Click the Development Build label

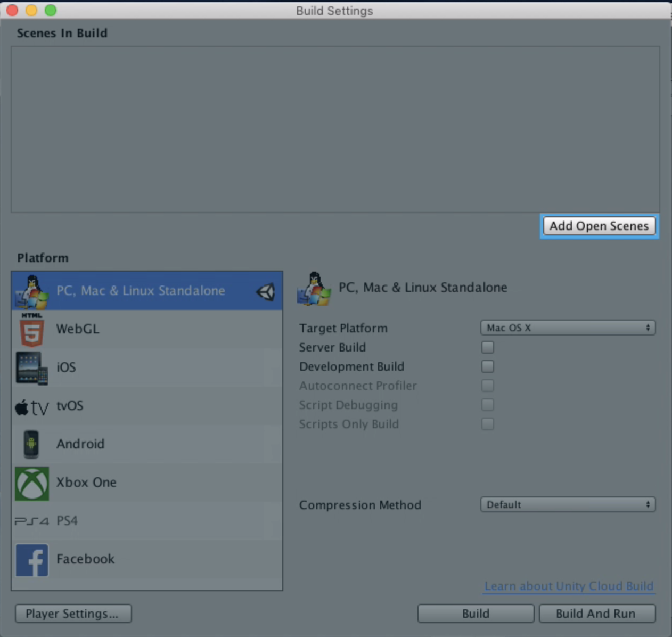[351, 366]
